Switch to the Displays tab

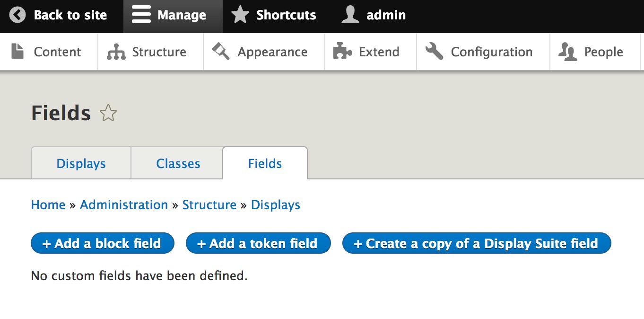click(x=81, y=164)
